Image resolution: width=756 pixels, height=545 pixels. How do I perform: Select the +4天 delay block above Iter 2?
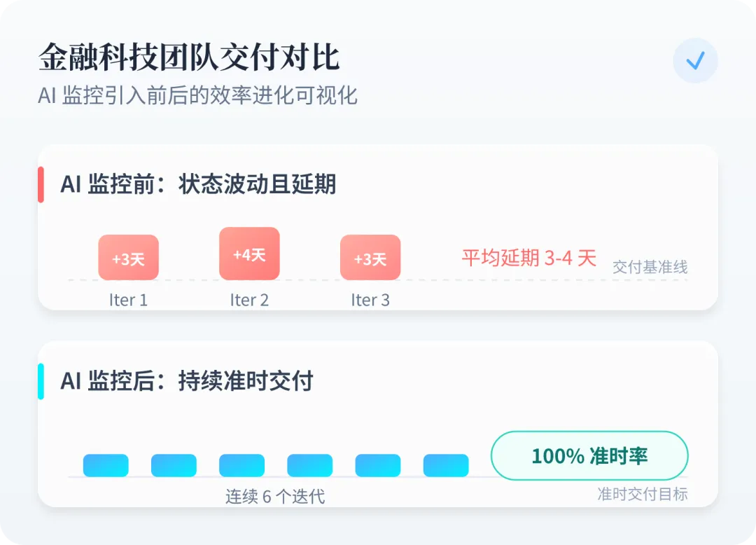[249, 254]
